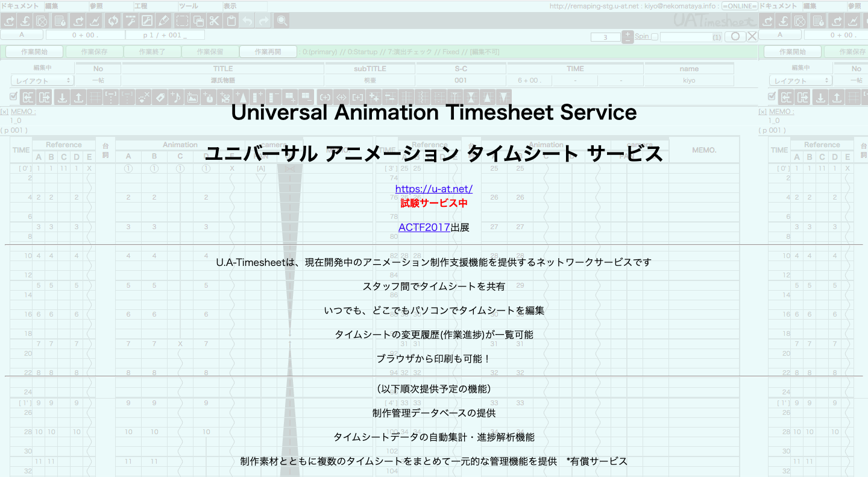Click the download icon in the edit toolbar
The width and height of the screenshot is (868, 477).
point(62,96)
